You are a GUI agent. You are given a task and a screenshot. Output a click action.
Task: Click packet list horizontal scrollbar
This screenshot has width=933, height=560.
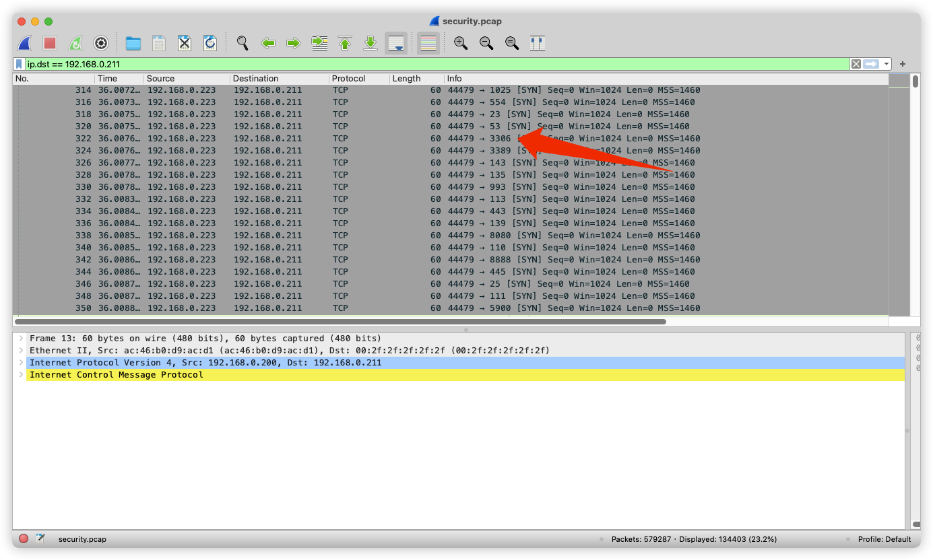coord(340,322)
